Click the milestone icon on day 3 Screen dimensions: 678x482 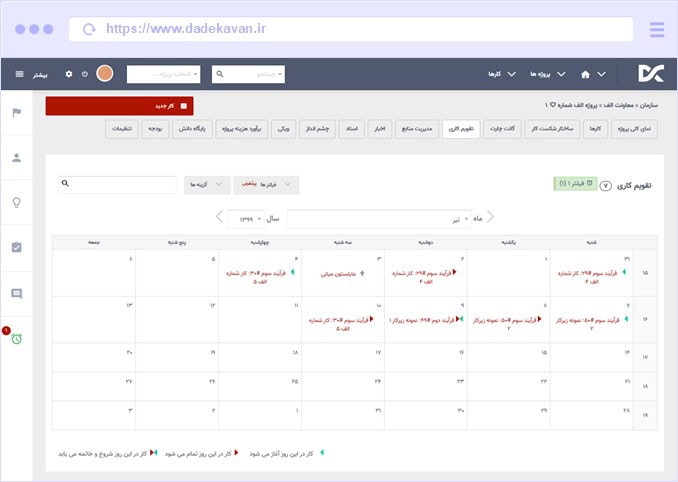(x=362, y=274)
